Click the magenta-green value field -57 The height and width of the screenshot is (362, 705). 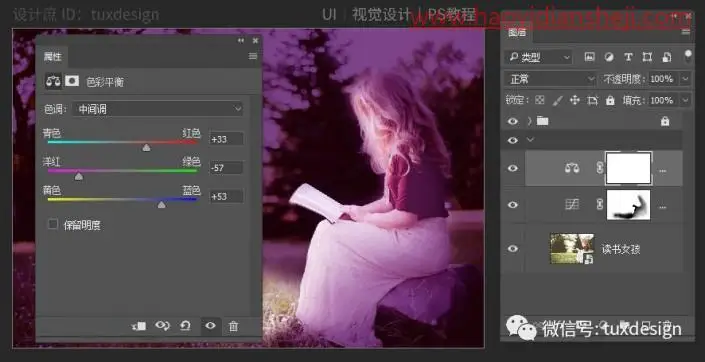[227, 168]
